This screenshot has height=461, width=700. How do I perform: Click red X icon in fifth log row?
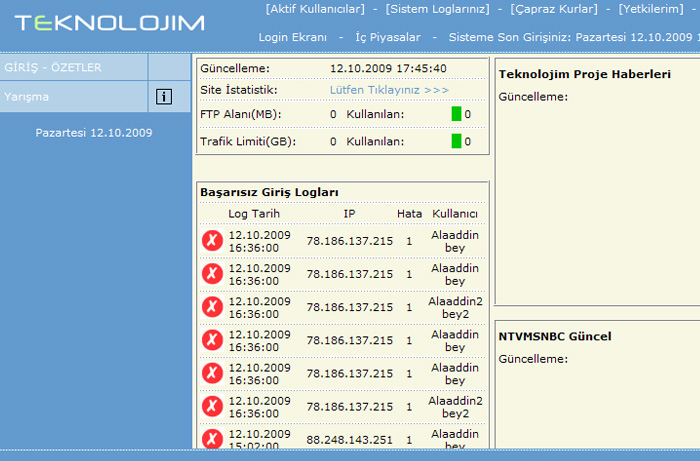[212, 373]
